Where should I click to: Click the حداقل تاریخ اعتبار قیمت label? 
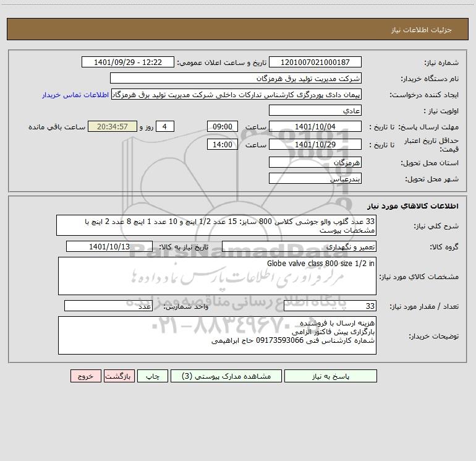click(431, 145)
